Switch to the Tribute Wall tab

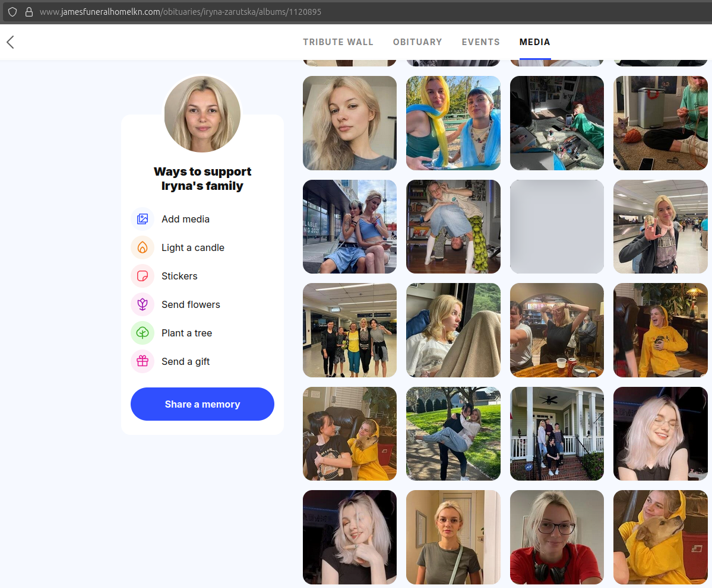click(338, 42)
